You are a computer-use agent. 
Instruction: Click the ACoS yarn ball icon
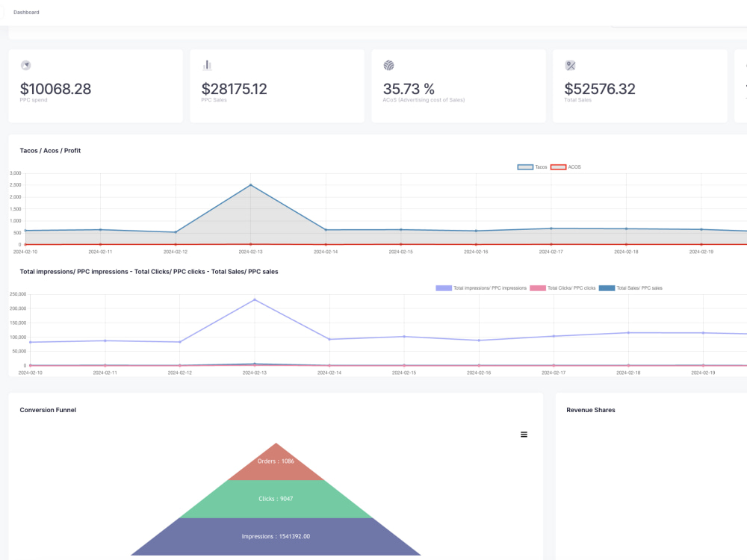(x=388, y=65)
